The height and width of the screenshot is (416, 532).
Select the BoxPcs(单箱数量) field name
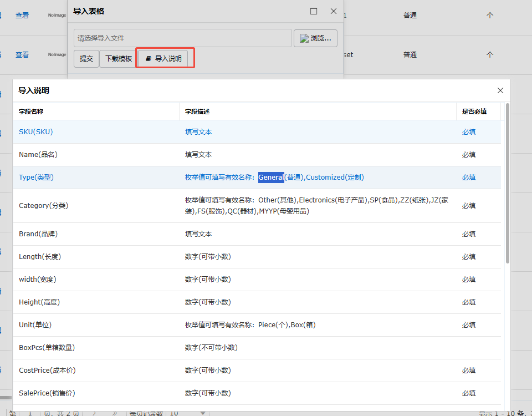(x=47, y=348)
